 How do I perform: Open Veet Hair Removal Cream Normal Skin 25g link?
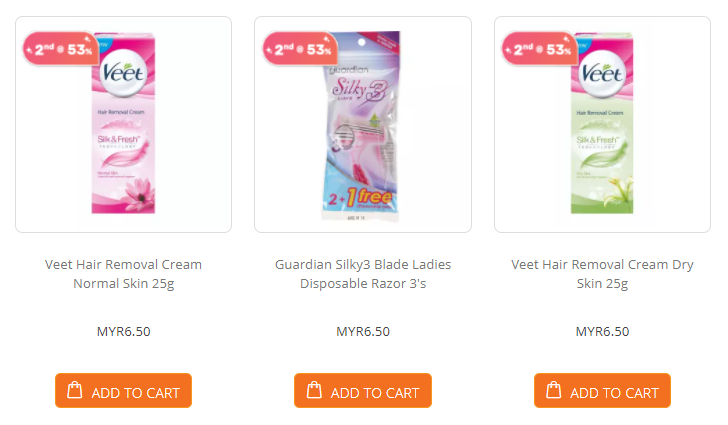[x=124, y=274]
